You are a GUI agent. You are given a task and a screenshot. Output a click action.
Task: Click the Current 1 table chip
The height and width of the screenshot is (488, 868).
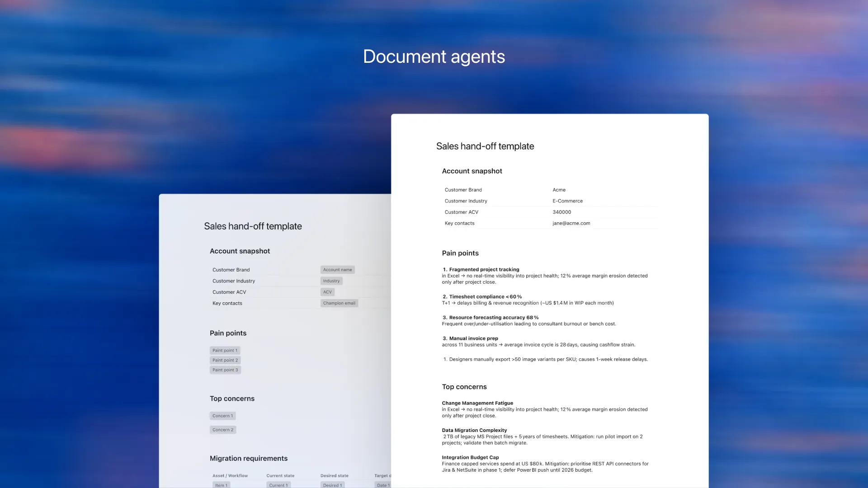[278, 485]
